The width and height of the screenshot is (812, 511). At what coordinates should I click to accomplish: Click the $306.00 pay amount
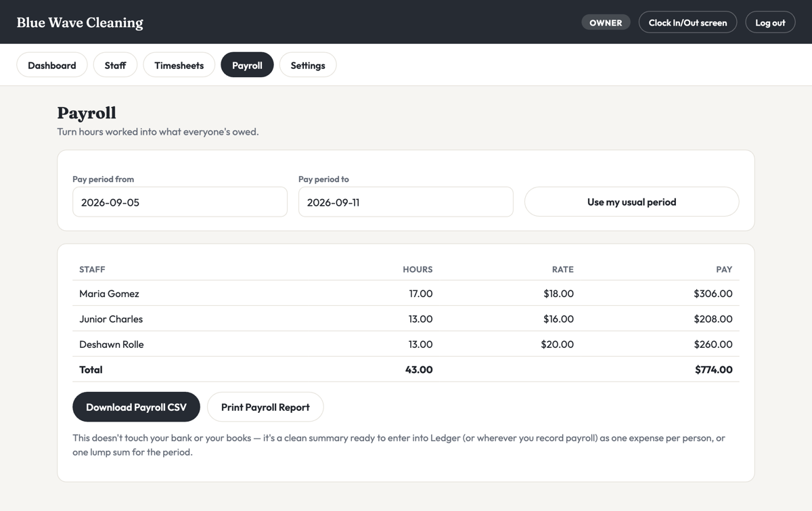713,294
